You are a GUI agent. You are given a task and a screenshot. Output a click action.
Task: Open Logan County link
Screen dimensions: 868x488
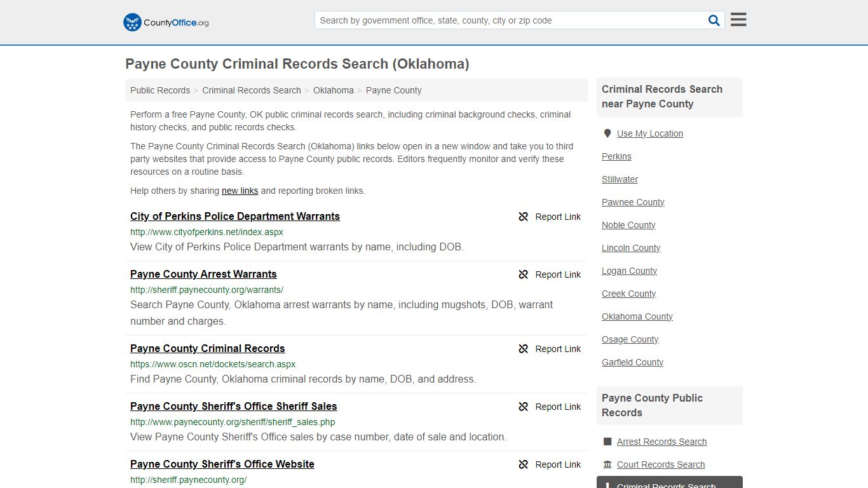(629, 271)
